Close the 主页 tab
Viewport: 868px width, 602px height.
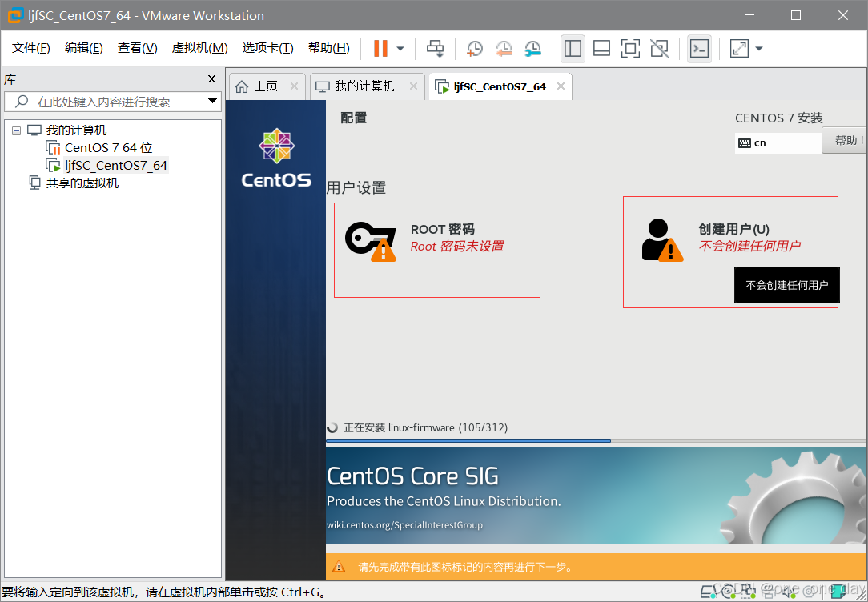(294, 86)
